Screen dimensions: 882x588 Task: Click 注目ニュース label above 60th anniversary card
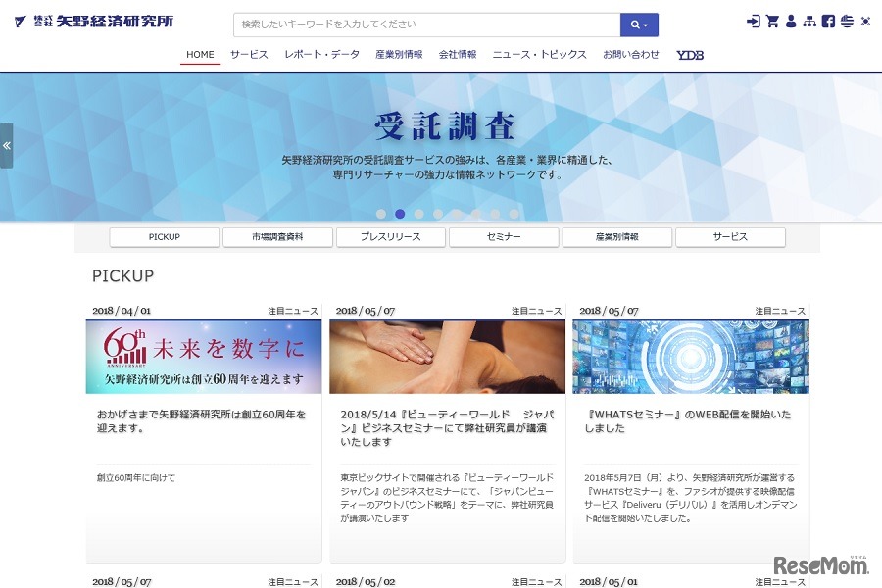[292, 311]
